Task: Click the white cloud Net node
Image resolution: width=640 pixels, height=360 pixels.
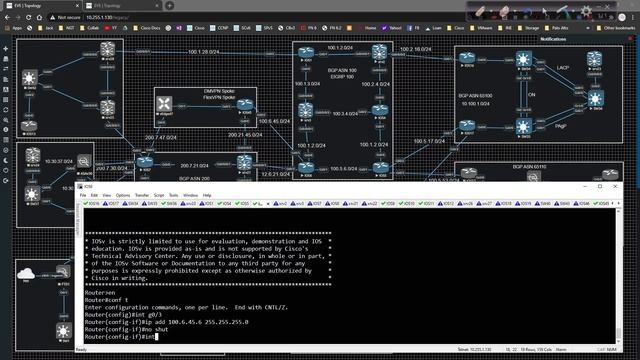Action: coord(26,273)
